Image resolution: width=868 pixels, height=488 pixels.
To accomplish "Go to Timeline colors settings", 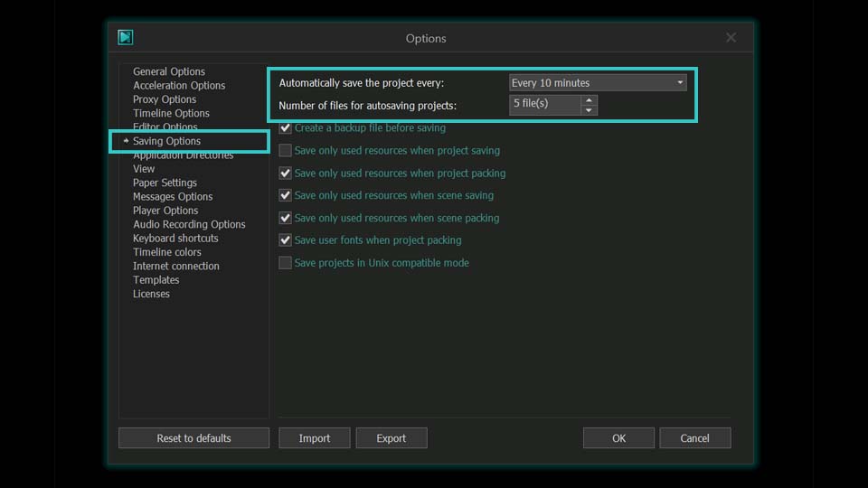I will 167,252.
